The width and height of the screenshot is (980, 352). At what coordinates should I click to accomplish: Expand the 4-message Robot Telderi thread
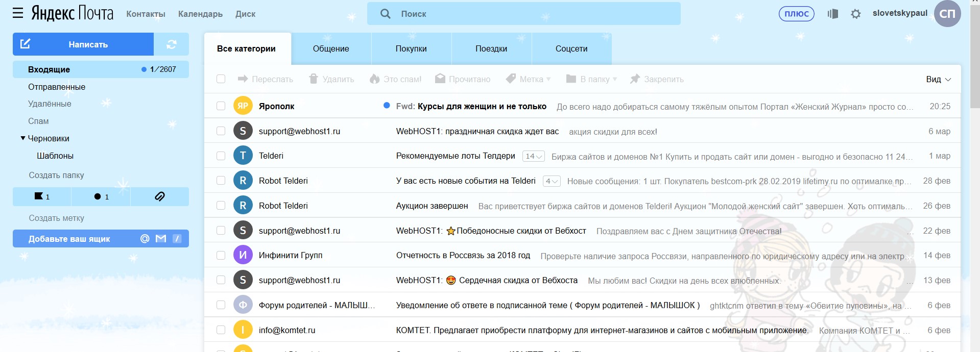pos(552,181)
